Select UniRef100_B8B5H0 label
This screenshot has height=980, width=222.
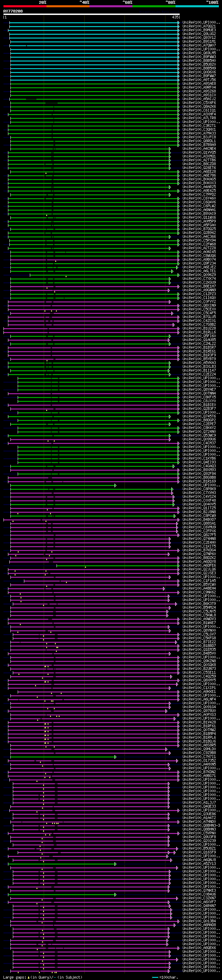pos(199,60)
